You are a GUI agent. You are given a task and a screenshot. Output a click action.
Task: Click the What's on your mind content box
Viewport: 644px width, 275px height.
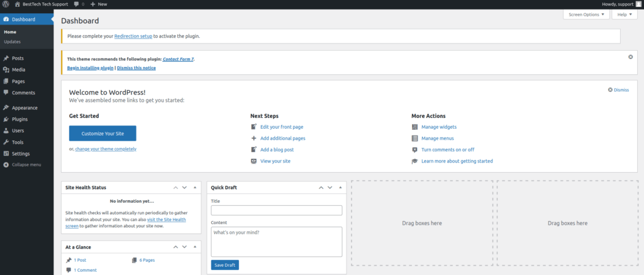pyautogui.click(x=277, y=242)
